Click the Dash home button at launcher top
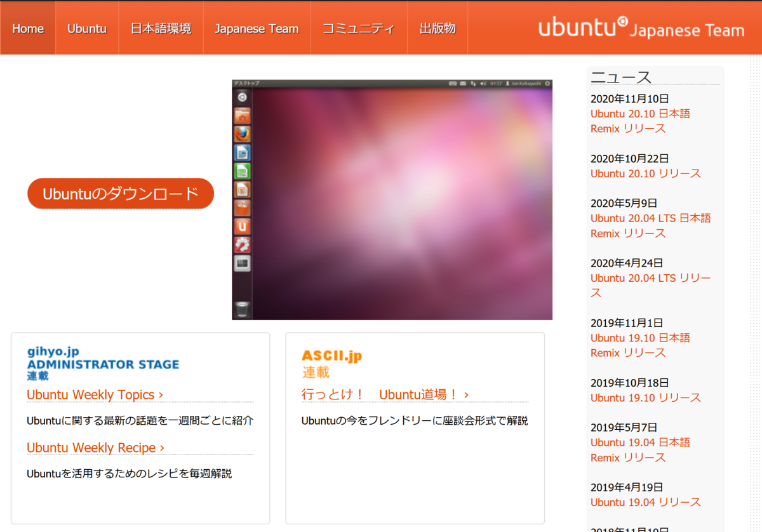762x532 pixels. pos(242,97)
